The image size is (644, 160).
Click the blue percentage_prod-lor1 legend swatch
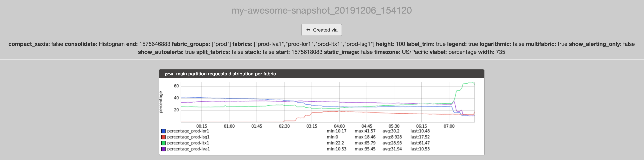click(x=163, y=131)
